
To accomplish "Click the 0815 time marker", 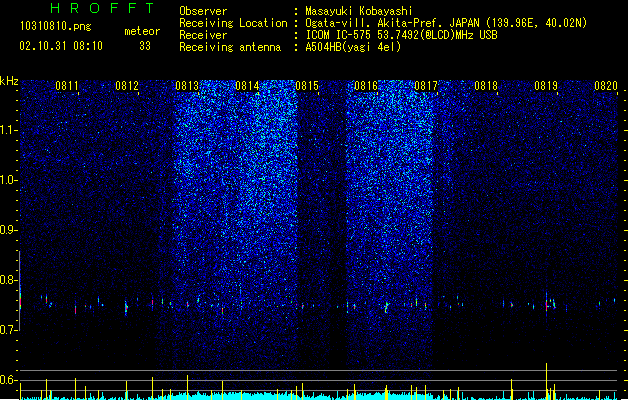I will click(x=307, y=86).
